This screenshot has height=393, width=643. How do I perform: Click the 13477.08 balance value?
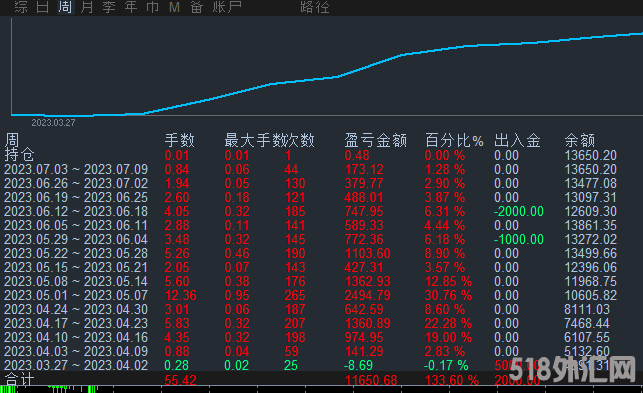591,183
